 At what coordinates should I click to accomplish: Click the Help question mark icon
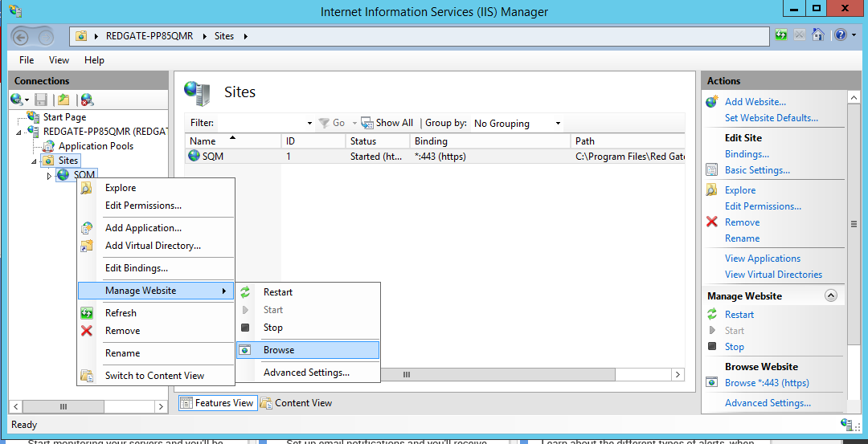coord(840,35)
